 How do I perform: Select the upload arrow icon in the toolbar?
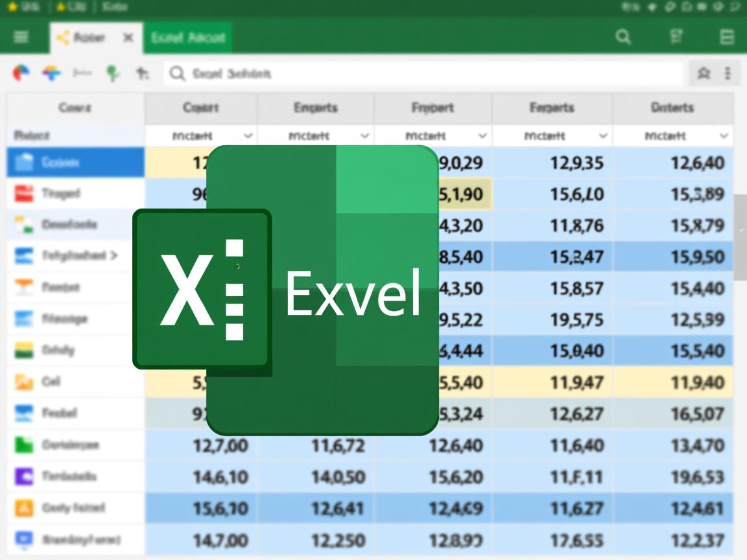pos(143,73)
